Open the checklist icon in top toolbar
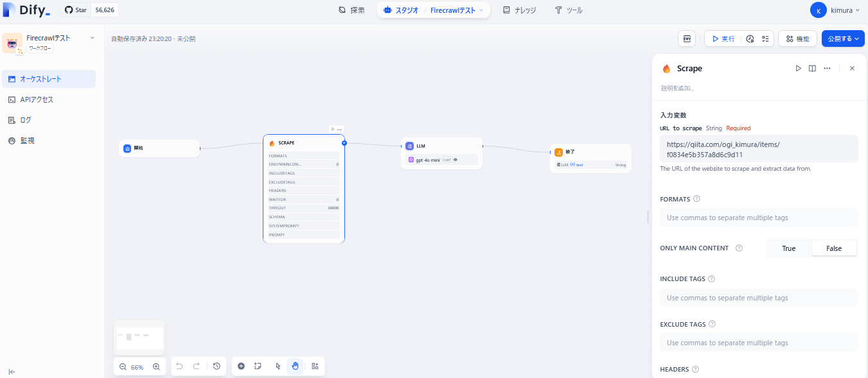The height and width of the screenshot is (378, 868). click(x=765, y=39)
